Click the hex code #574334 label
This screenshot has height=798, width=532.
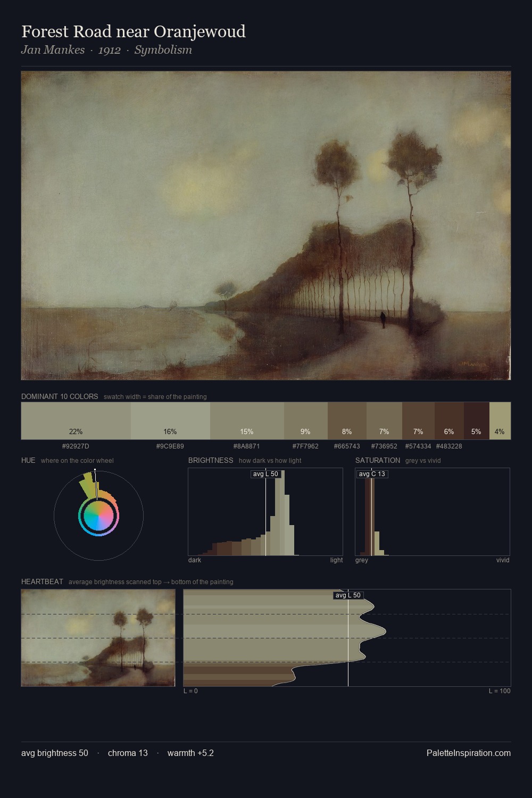tap(418, 446)
